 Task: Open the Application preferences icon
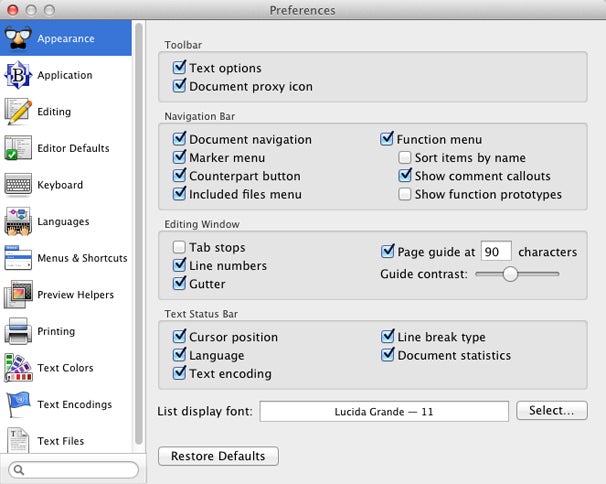18,75
